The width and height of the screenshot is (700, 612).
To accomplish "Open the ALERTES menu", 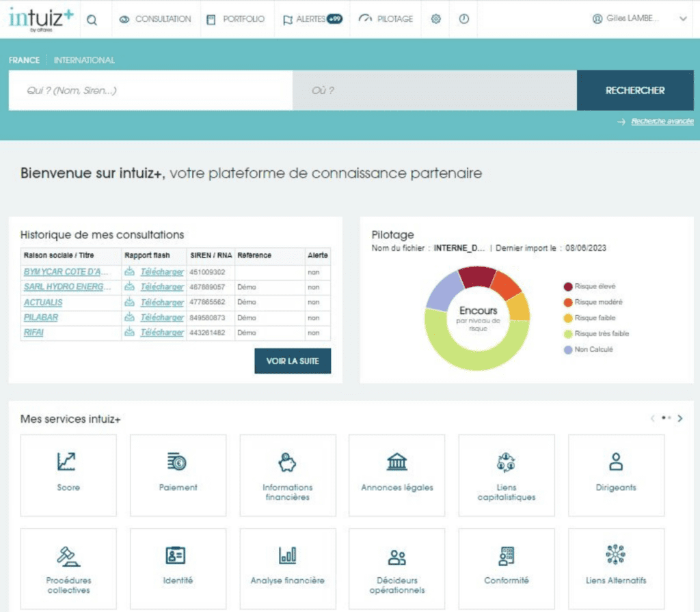I will [x=312, y=19].
